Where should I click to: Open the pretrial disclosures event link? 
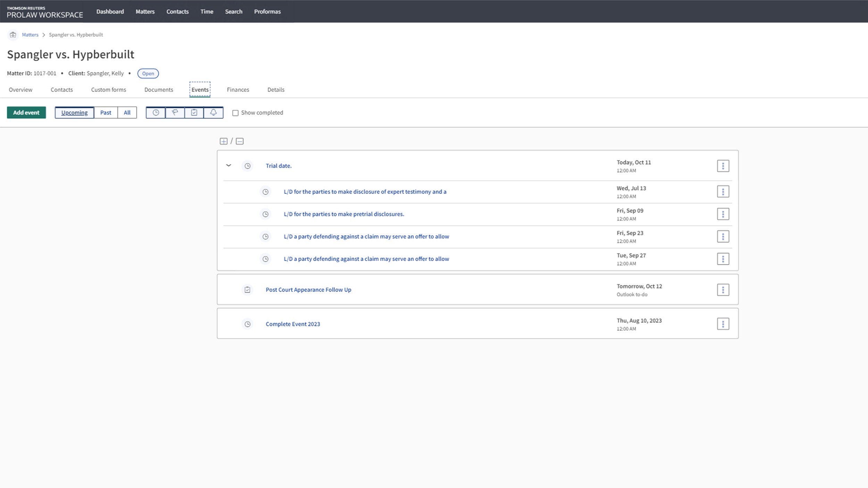click(x=344, y=214)
